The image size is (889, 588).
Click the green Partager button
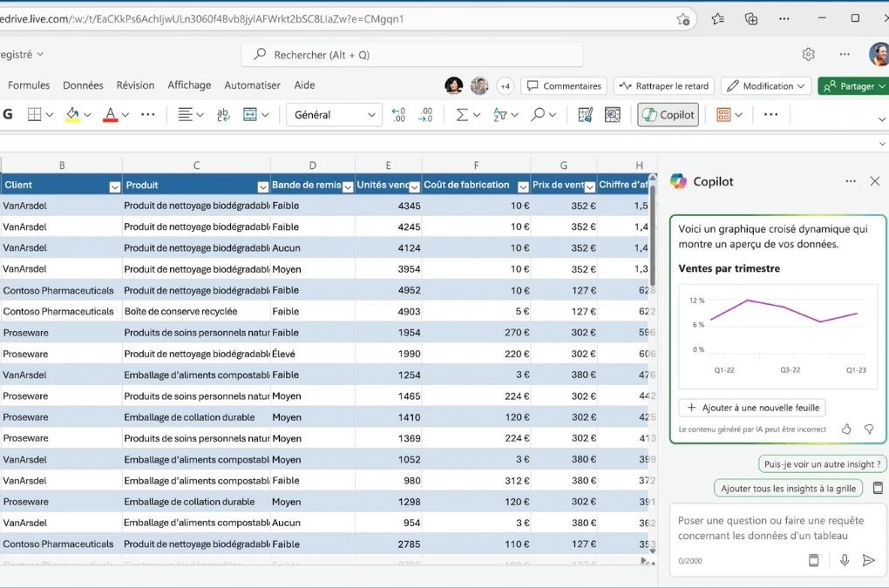[852, 86]
